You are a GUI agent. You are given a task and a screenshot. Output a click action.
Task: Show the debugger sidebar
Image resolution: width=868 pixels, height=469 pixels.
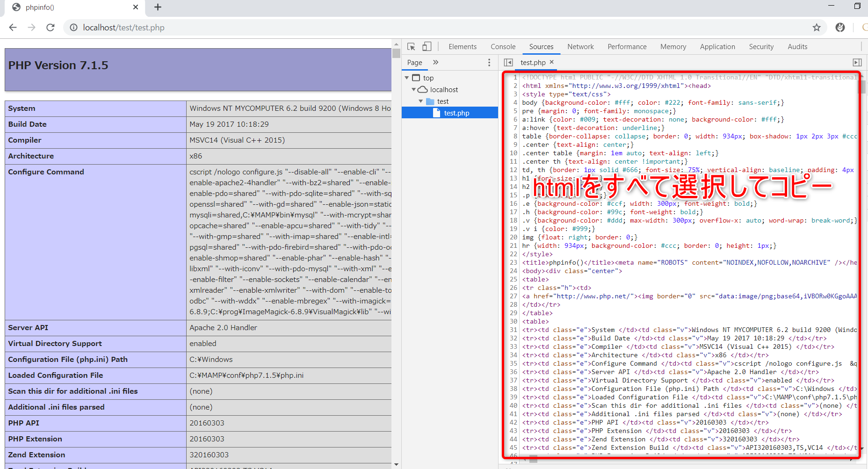click(857, 62)
